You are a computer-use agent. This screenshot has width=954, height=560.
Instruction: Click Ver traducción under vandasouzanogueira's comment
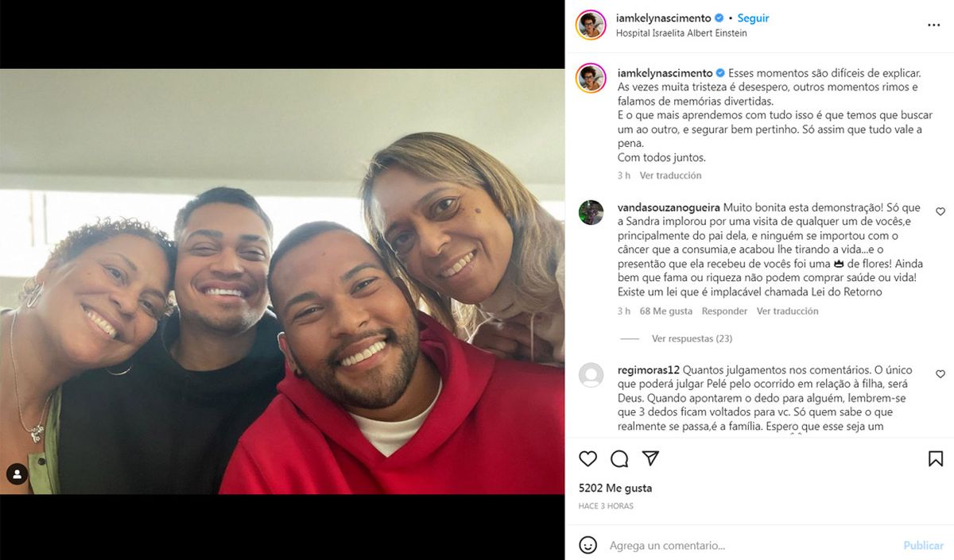pos(787,311)
